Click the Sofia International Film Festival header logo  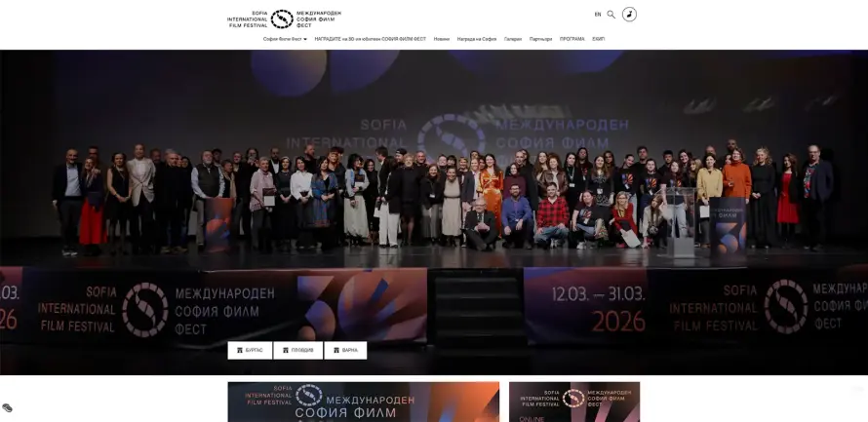pos(284,19)
